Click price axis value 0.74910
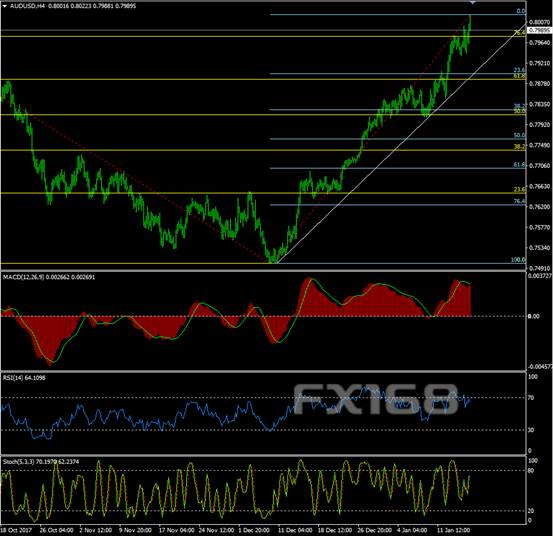The image size is (553, 536). click(x=540, y=268)
